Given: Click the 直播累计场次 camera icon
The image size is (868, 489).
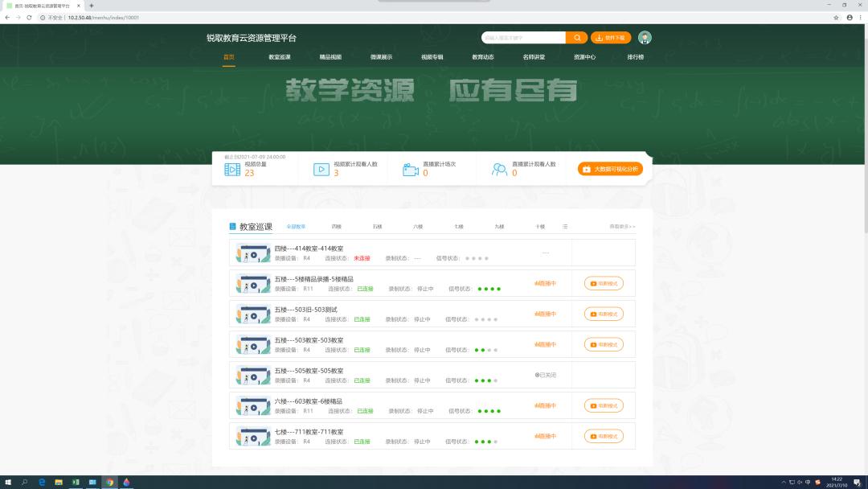Looking at the screenshot, I should coord(411,169).
